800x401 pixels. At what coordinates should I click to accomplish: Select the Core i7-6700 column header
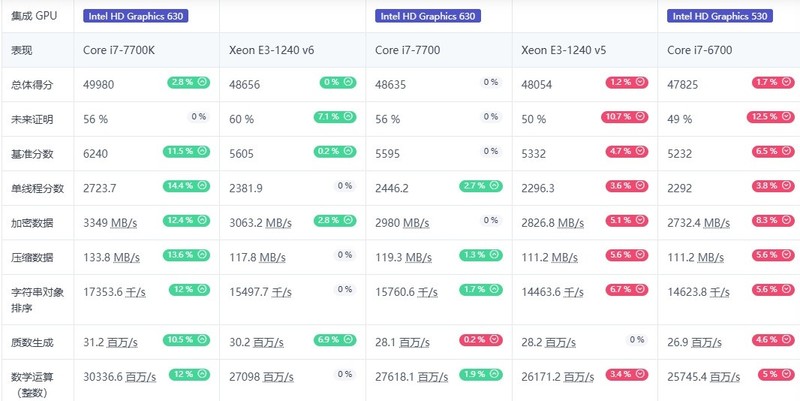(699, 50)
